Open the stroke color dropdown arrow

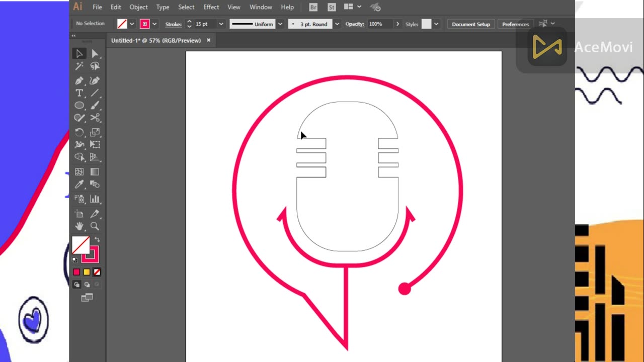[x=154, y=24]
